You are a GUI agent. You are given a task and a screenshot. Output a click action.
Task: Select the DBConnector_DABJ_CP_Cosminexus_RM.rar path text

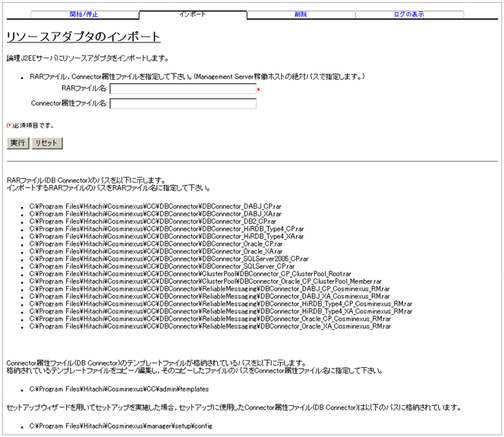[x=209, y=289]
